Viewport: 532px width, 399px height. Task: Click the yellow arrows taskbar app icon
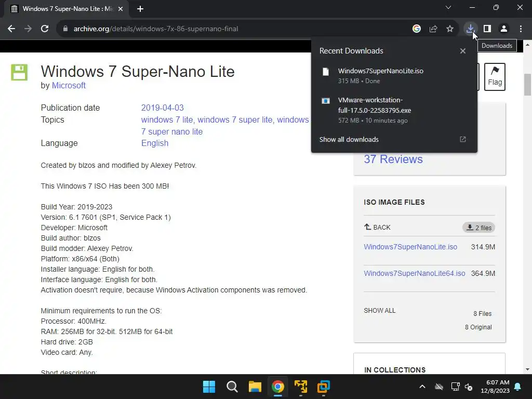[x=301, y=387]
